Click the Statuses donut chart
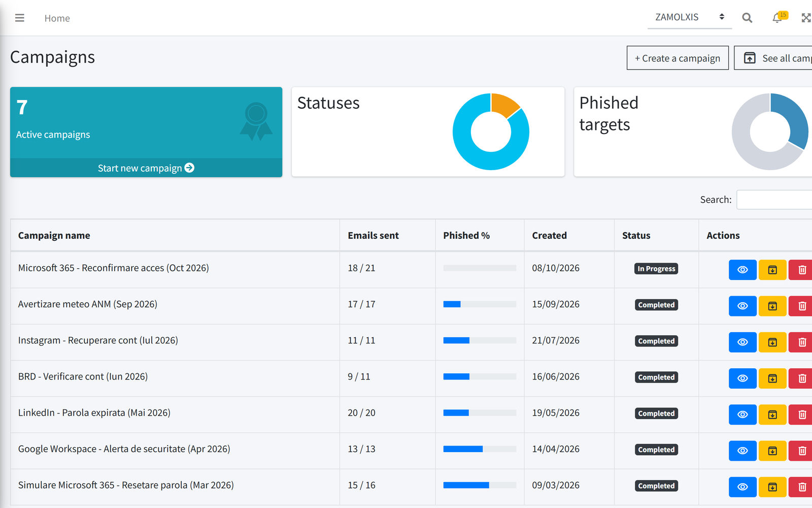Image resolution: width=812 pixels, height=508 pixels. [x=491, y=132]
